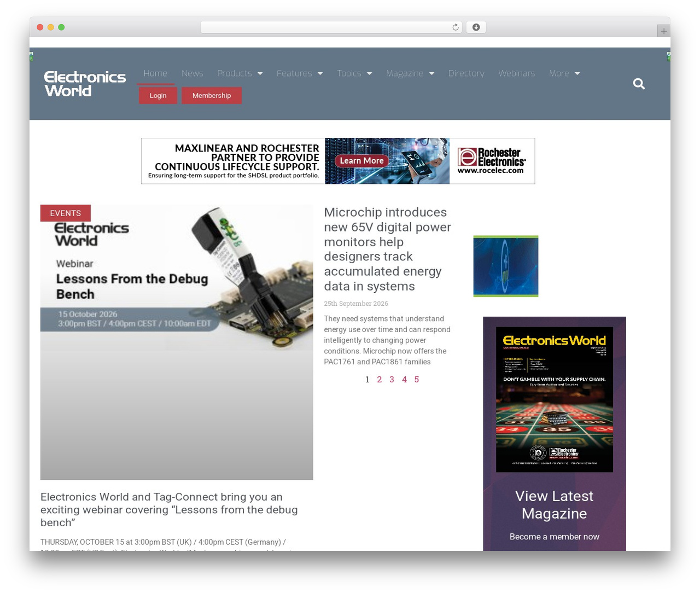Go to the Electronics World header logo
700x593 pixels.
click(x=85, y=84)
